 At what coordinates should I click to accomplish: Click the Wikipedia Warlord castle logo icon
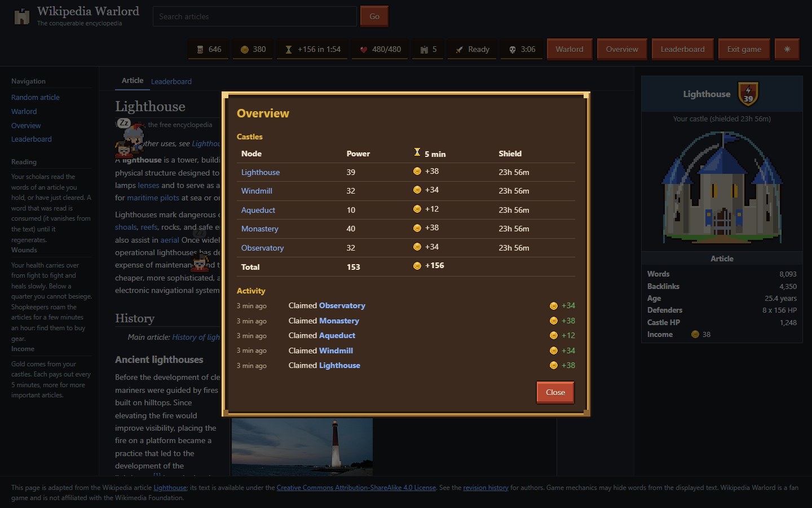pyautogui.click(x=22, y=16)
